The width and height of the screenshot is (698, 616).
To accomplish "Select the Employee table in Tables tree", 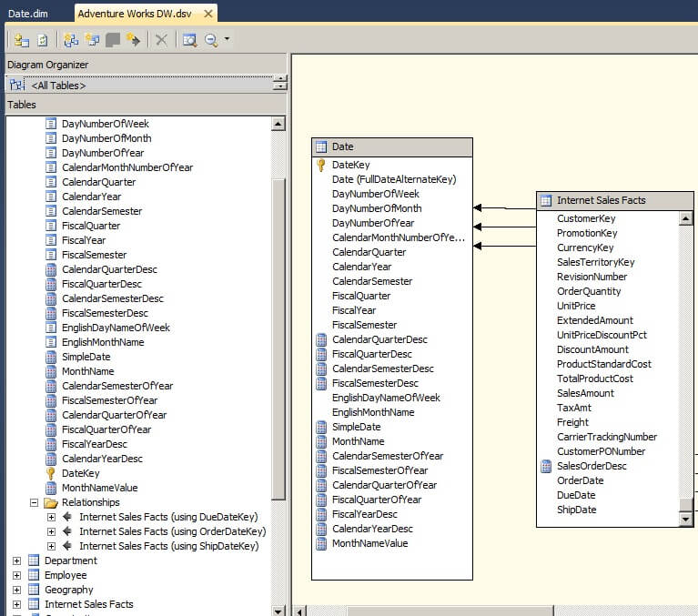I will (x=66, y=575).
